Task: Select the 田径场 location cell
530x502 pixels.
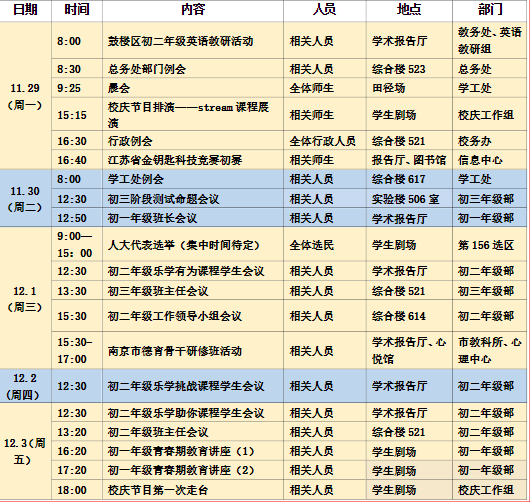Action: pyautogui.click(x=409, y=88)
